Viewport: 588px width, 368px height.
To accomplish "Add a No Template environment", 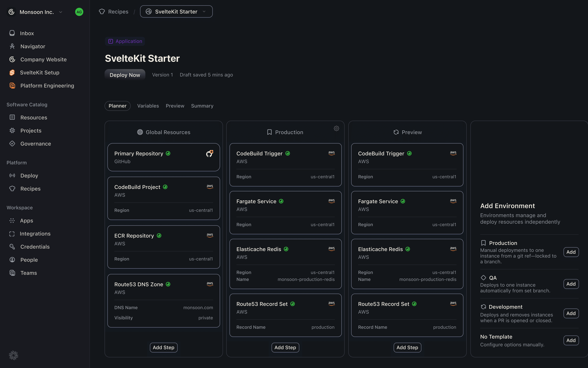I will pyautogui.click(x=571, y=341).
